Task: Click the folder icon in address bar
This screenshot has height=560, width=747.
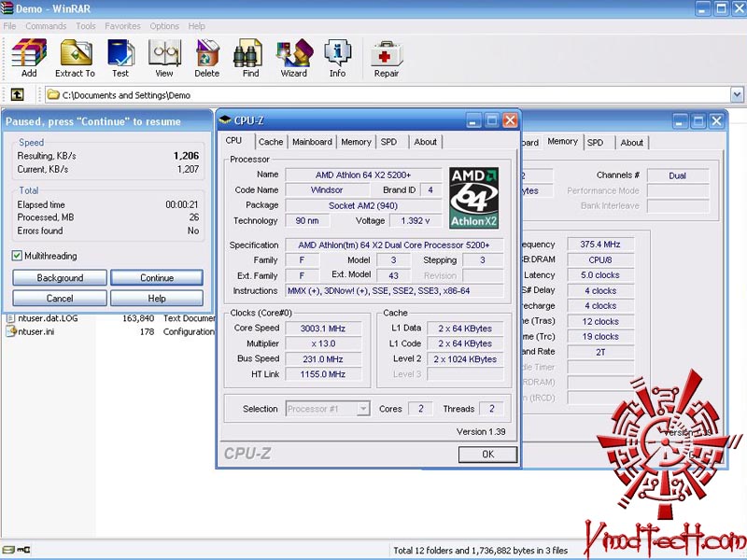Action: (53, 95)
